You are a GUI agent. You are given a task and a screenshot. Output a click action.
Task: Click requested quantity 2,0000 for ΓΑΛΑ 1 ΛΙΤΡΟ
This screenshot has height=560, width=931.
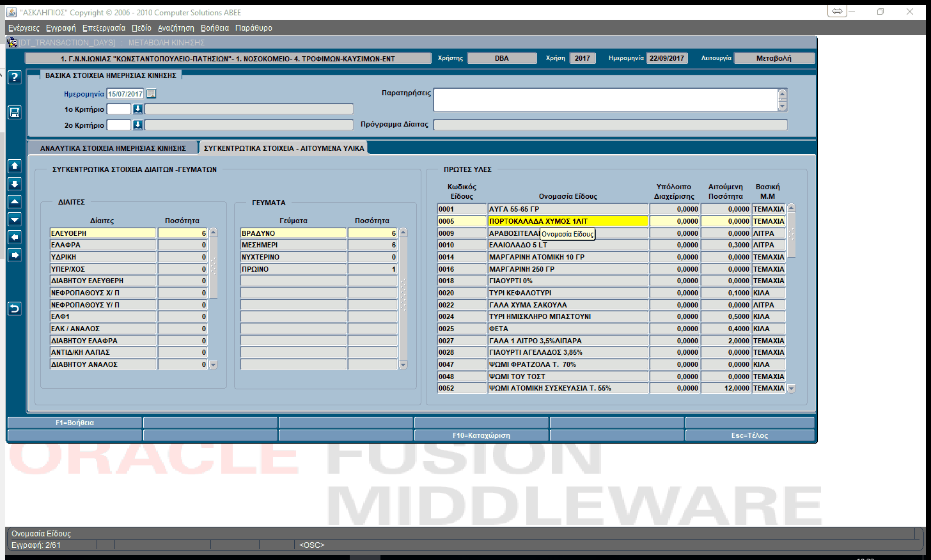tap(726, 341)
